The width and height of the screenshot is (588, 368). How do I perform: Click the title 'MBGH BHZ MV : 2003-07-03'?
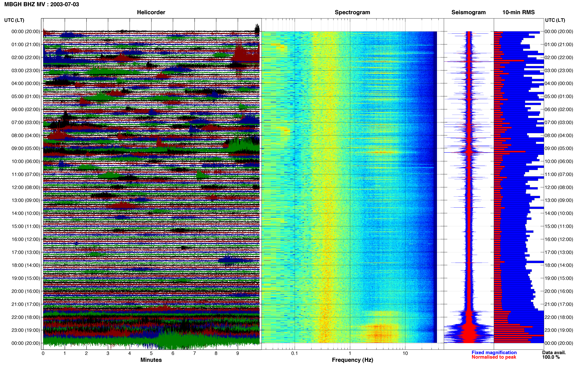(x=42, y=4)
